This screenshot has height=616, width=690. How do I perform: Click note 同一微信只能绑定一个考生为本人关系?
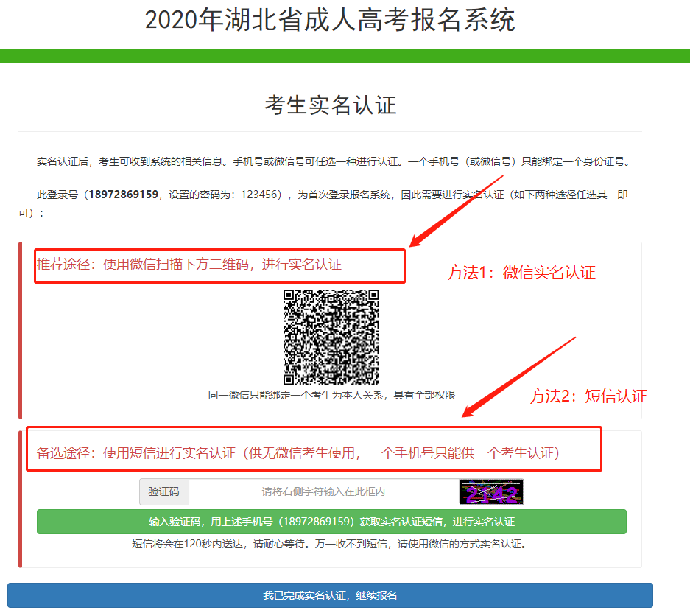pyautogui.click(x=295, y=395)
